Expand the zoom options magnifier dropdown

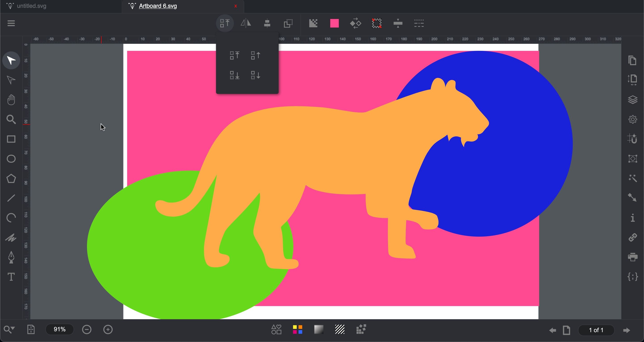point(9,329)
